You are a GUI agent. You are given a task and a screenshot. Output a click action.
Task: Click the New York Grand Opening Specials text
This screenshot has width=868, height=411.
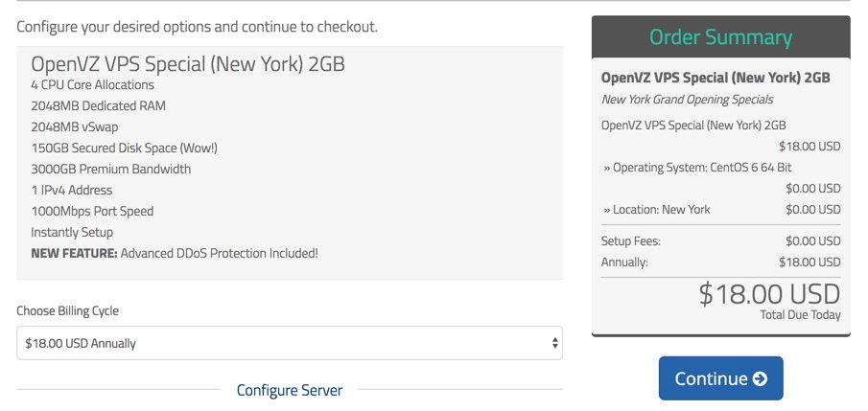tap(688, 100)
